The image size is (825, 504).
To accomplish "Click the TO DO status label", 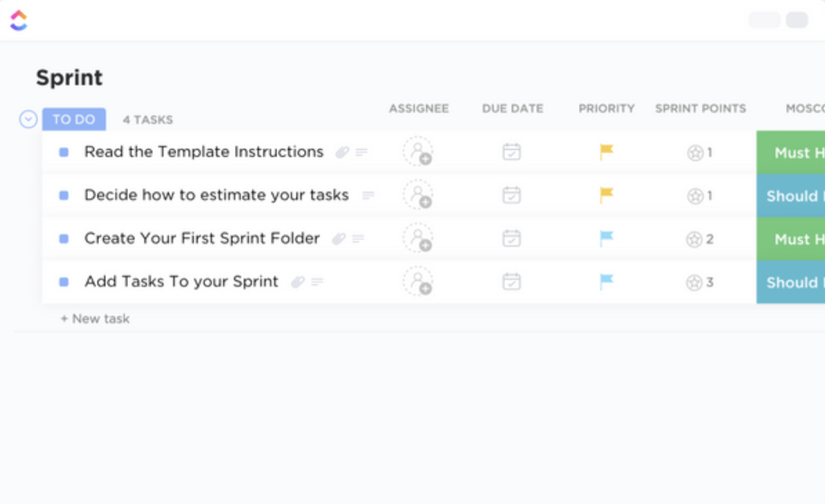I will tap(74, 119).
